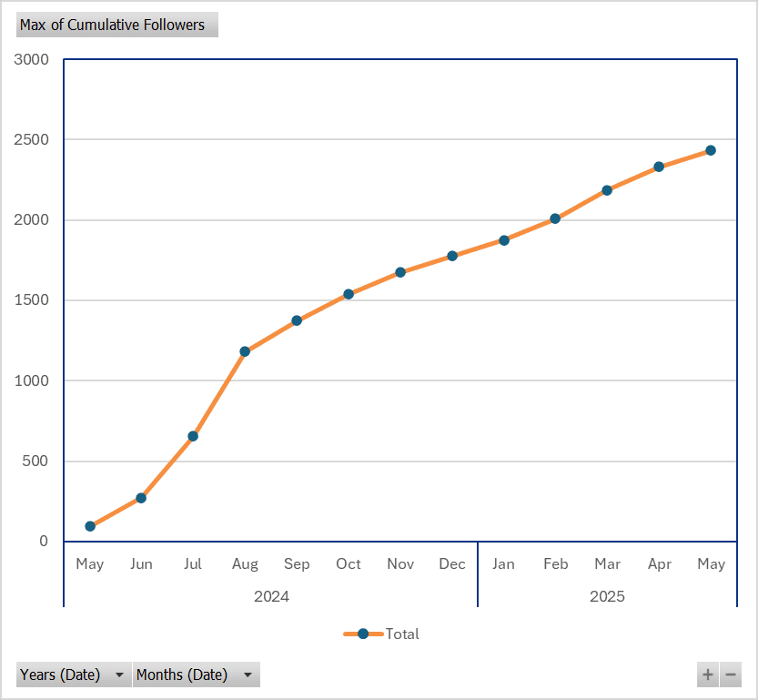Click the plus expand field button
This screenshot has height=700, width=758.
tap(707, 675)
